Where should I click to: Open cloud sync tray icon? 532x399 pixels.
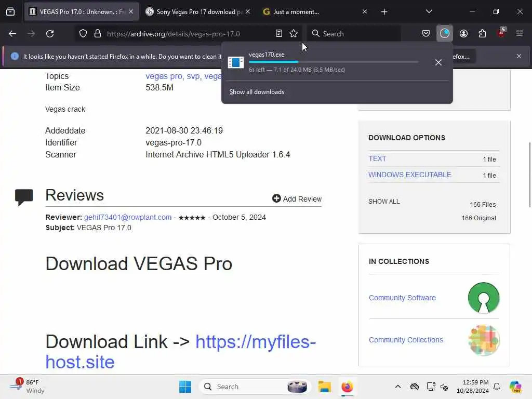click(x=414, y=387)
